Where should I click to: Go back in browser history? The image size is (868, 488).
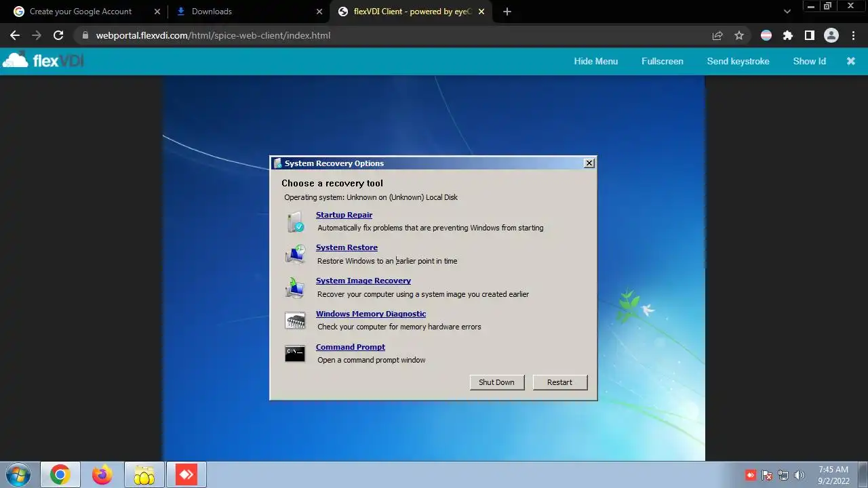[x=15, y=35]
